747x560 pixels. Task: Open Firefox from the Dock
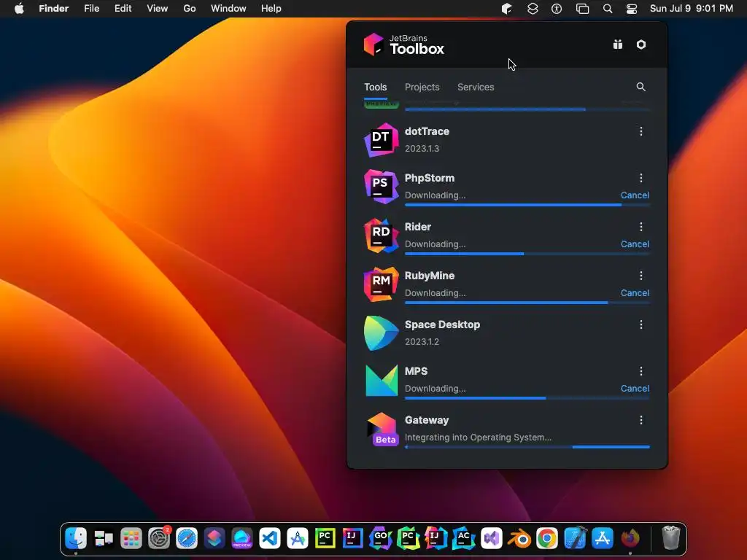(x=630, y=539)
